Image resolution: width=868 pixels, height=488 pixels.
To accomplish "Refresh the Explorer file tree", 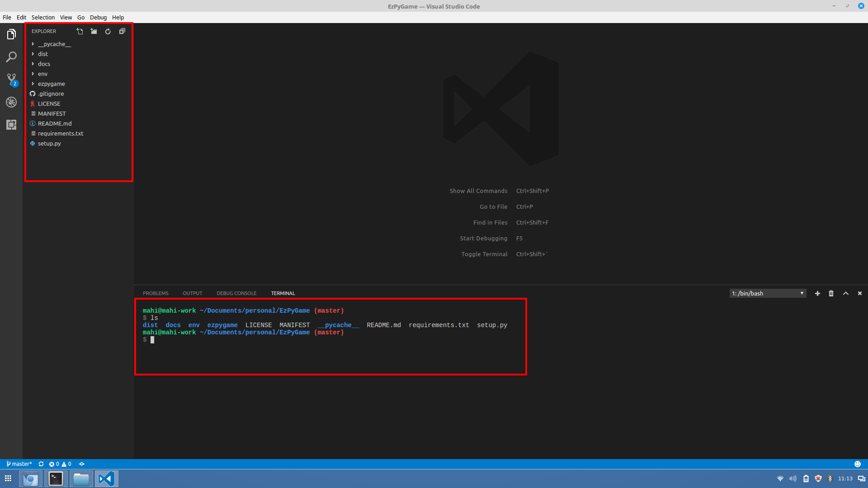I will [108, 31].
